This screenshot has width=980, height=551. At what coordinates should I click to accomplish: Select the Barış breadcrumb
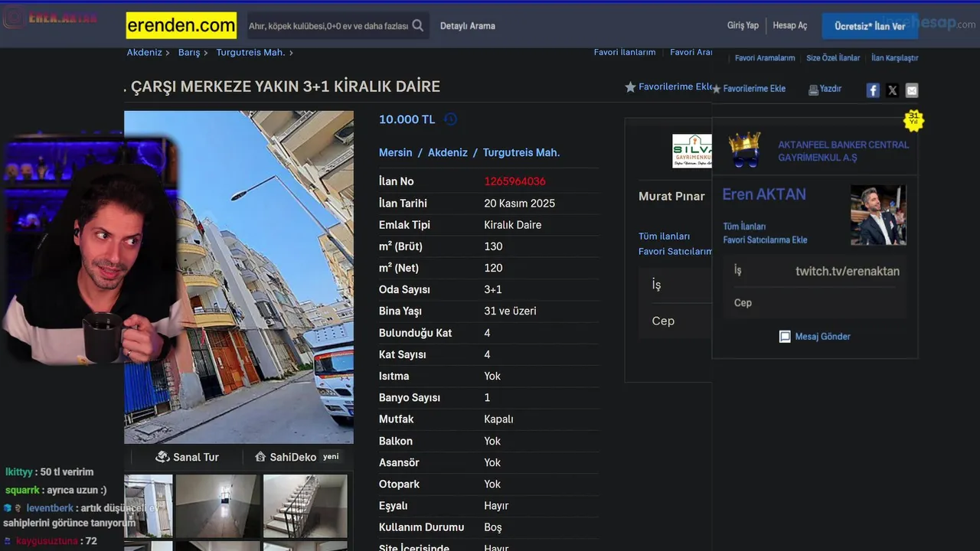189,53
